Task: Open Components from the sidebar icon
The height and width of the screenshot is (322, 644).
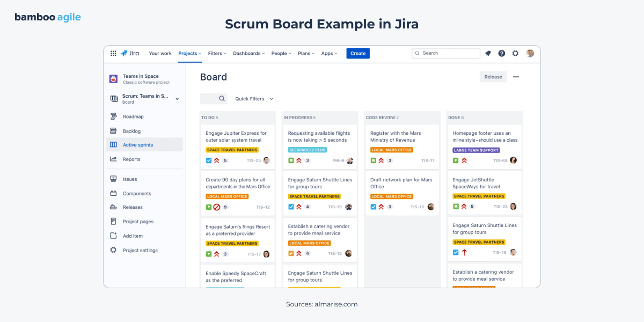Action: pos(114,193)
